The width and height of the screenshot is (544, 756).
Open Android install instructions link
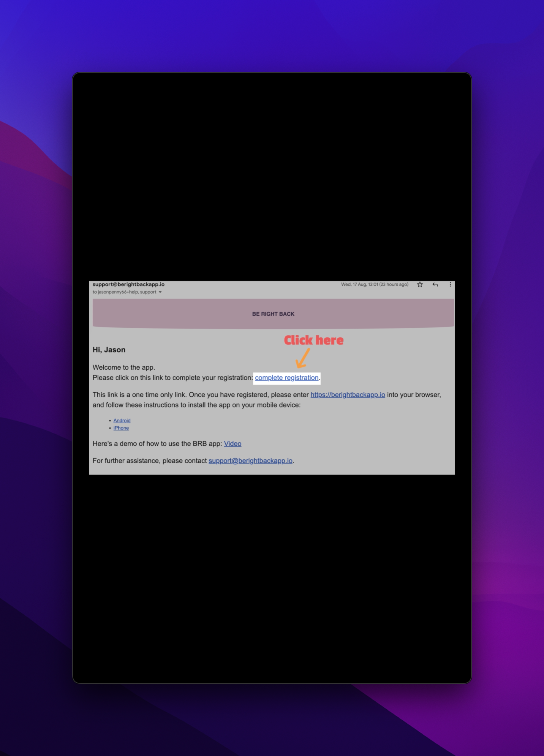122,421
